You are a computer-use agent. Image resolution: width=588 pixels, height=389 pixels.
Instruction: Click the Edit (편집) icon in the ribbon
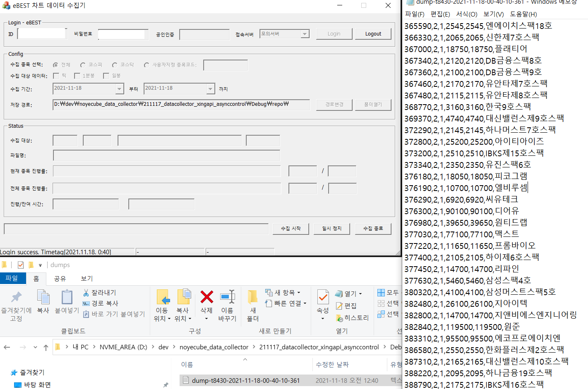tap(339, 306)
